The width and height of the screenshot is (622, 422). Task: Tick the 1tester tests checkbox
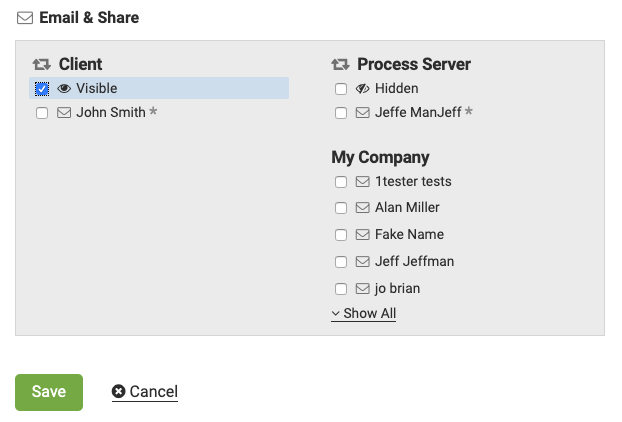[x=341, y=182]
